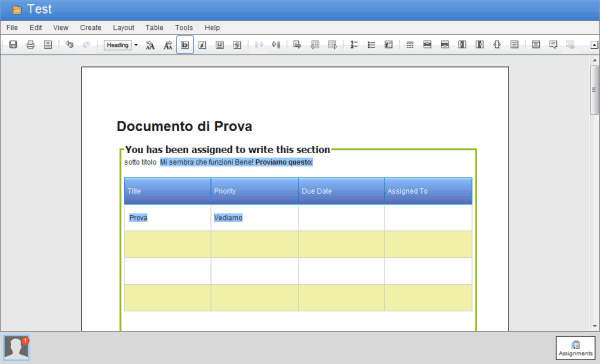
Task: Open the Table menu
Action: (154, 28)
